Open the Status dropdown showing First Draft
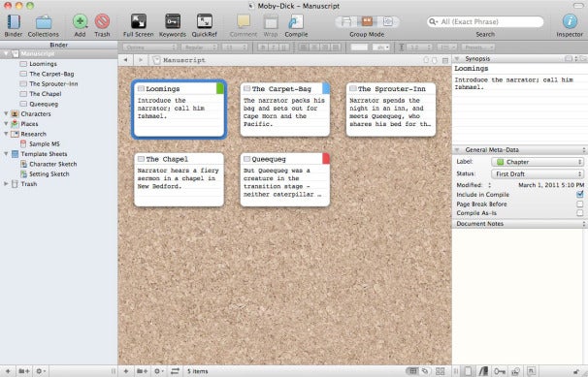The width and height of the screenshot is (588, 377). tap(538, 173)
